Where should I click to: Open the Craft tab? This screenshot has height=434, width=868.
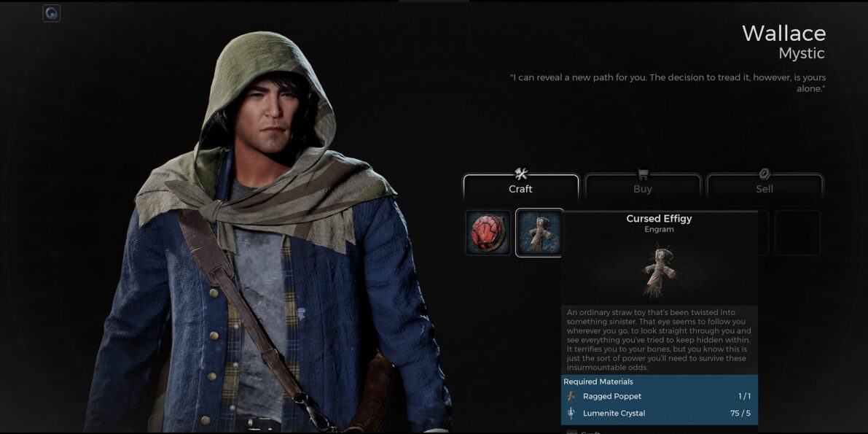point(521,187)
